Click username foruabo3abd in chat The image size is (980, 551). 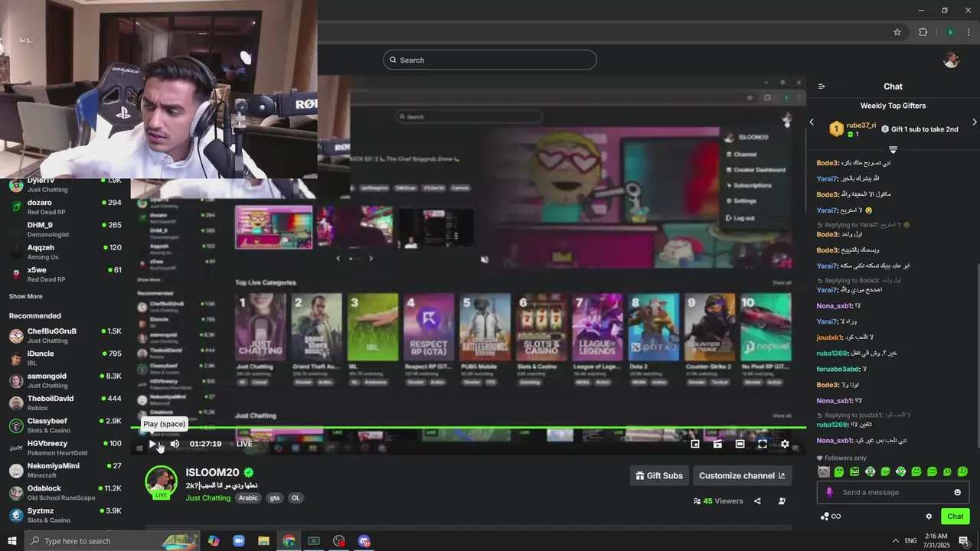pos(839,369)
